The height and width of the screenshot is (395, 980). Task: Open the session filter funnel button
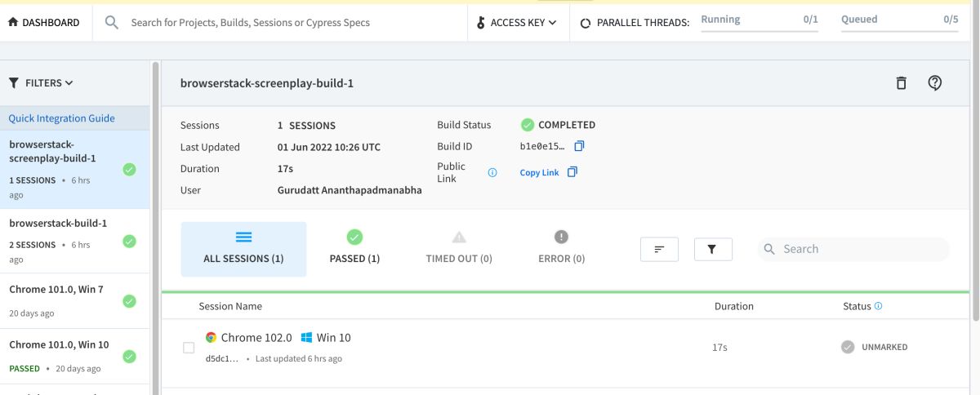tap(713, 249)
